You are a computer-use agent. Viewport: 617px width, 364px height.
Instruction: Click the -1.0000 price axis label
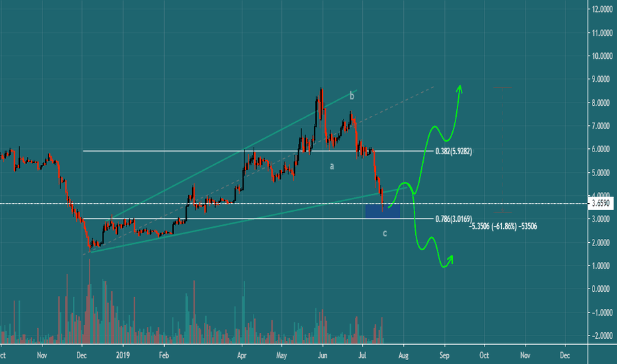602,312
